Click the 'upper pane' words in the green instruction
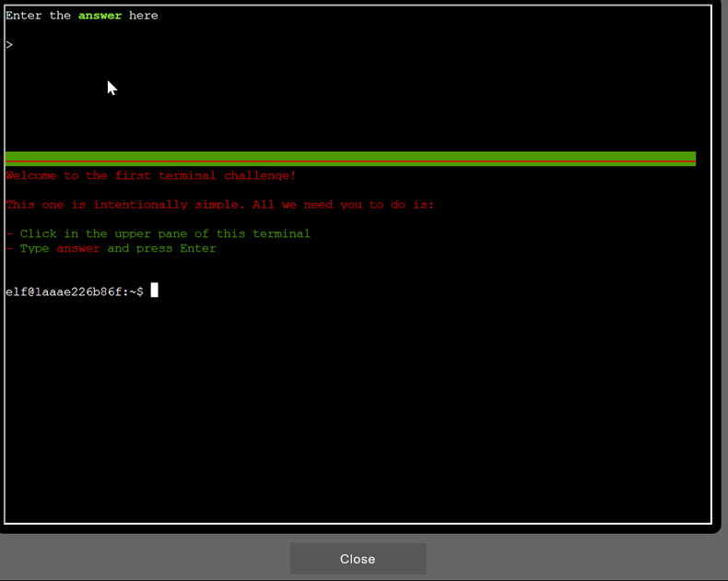This screenshot has height=581, width=728. pyautogui.click(x=150, y=234)
